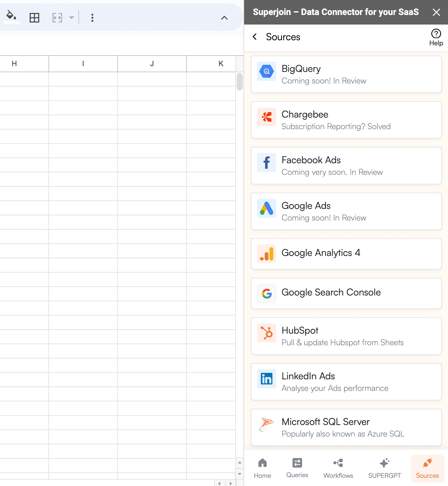Click the Google Analytics 4 logo icon
The width and height of the screenshot is (448, 486).
(x=267, y=254)
